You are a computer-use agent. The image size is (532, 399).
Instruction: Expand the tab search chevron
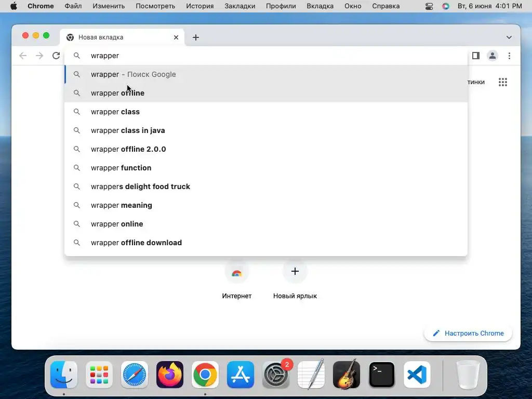tap(509, 37)
